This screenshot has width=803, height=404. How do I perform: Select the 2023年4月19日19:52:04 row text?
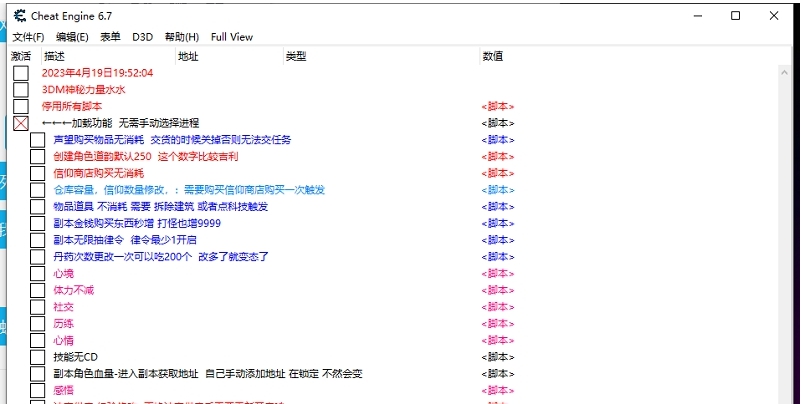(x=97, y=73)
